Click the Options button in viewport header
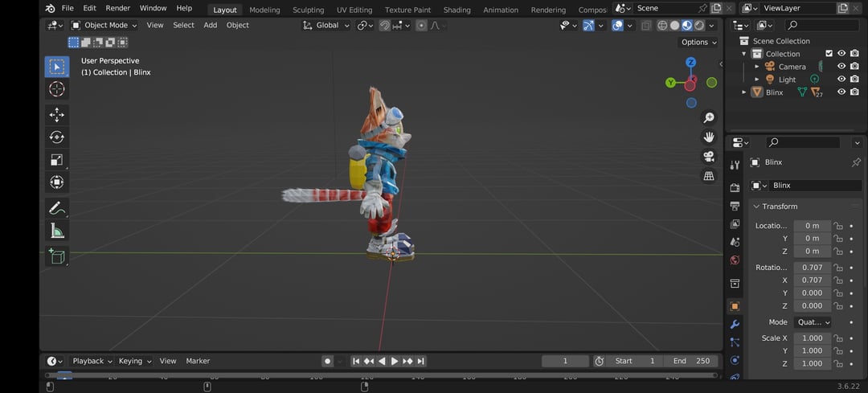 (x=698, y=42)
